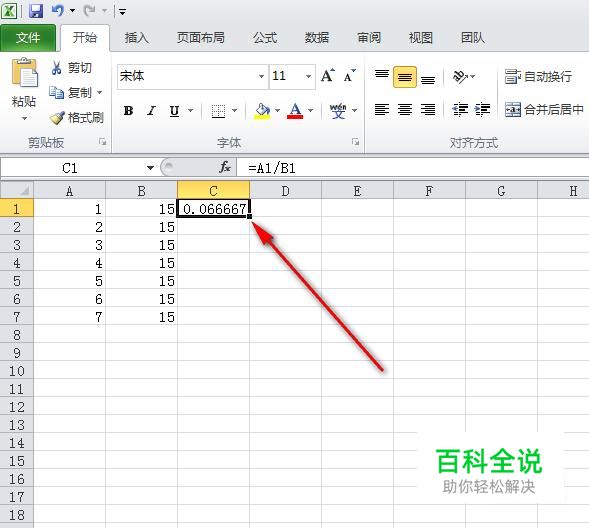Screen dimensions: 589x528
Task: Click the phonetic guide wén icon
Action: tap(338, 111)
